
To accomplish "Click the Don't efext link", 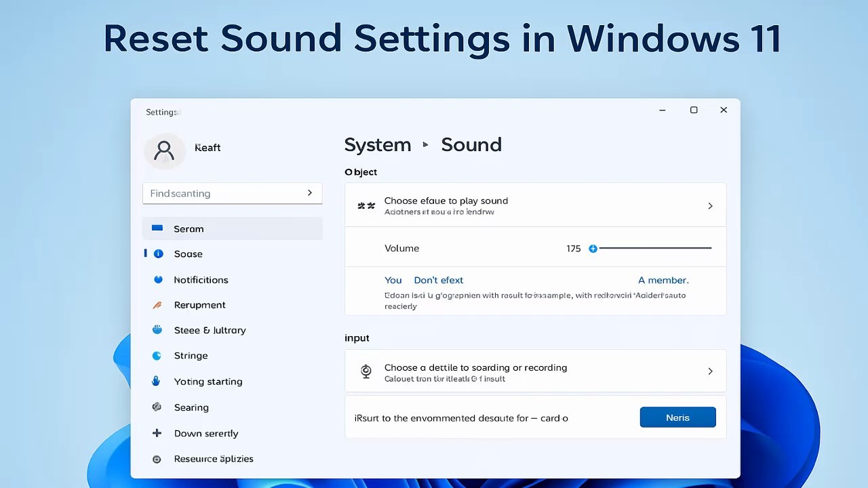I will point(438,280).
